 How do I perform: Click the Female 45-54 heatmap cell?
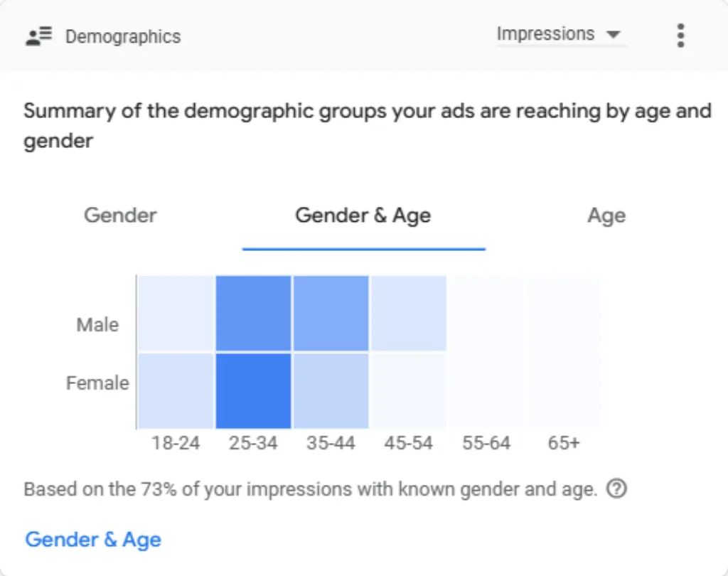pyautogui.click(x=409, y=391)
